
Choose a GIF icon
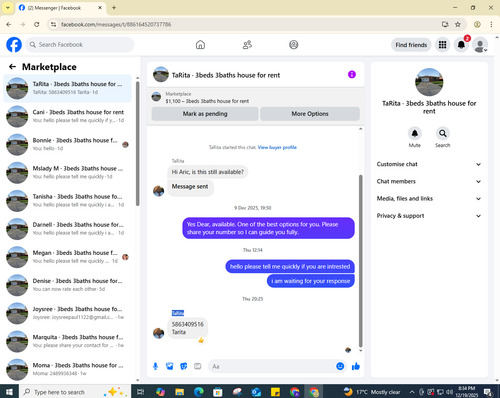coord(198,366)
